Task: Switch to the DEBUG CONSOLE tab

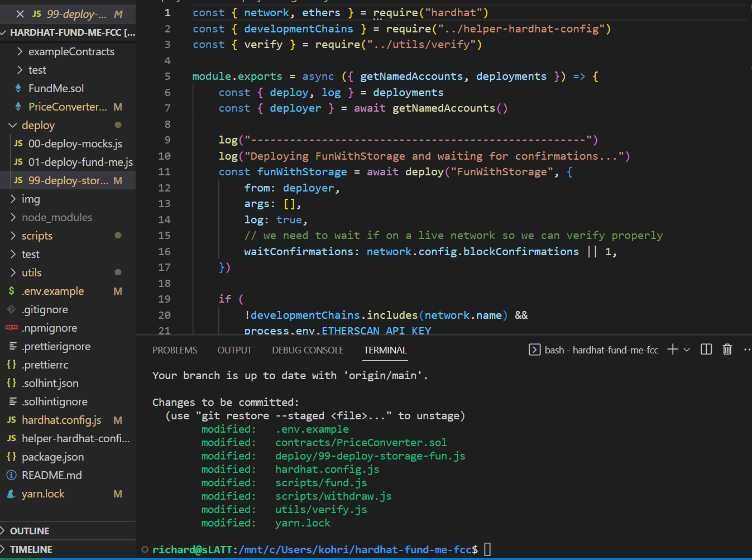Action: (308, 350)
